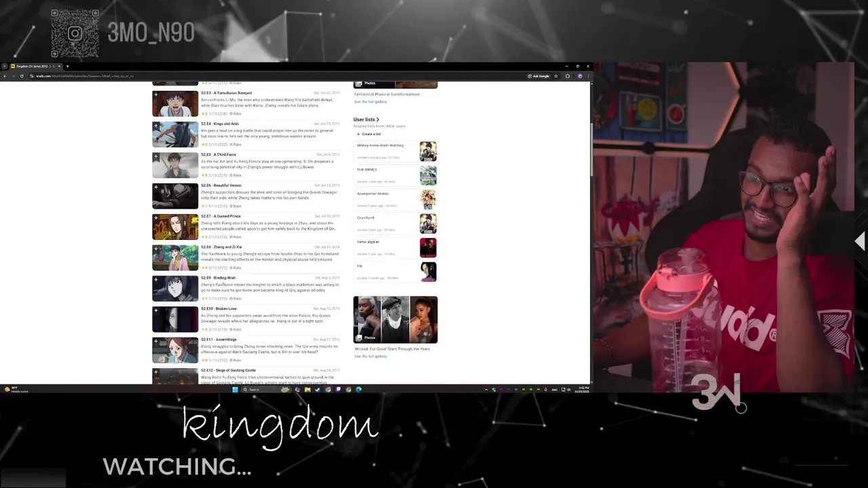The height and width of the screenshot is (488, 868).
Task: Click the S2.E10 Broken Love thumbnail
Action: tap(176, 319)
